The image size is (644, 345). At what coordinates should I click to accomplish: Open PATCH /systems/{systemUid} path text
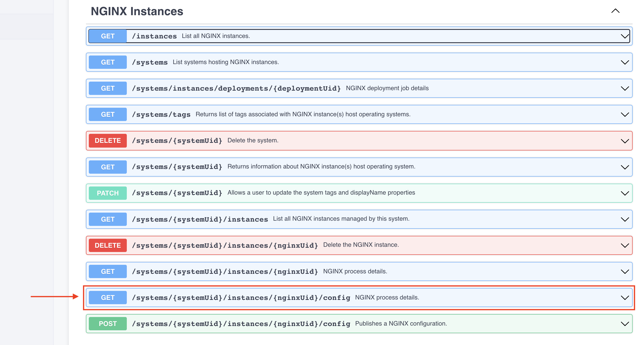point(177,193)
